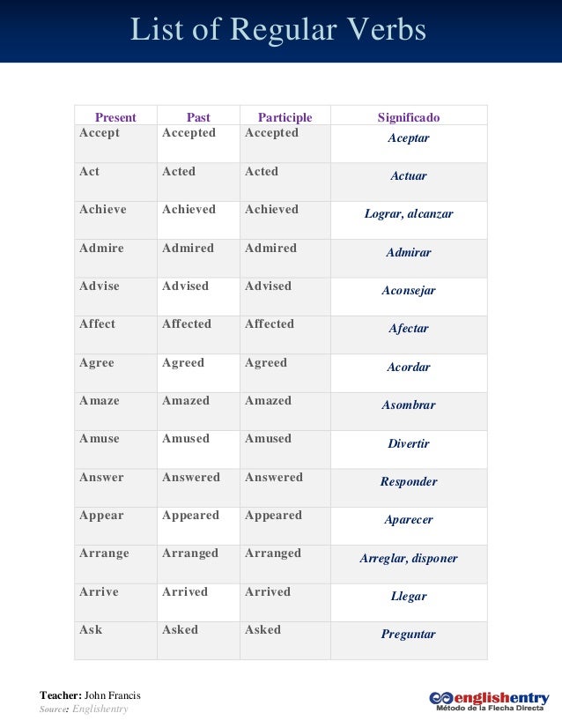562x728 pixels.
Task: Select the Significado column header
Action: (x=409, y=117)
